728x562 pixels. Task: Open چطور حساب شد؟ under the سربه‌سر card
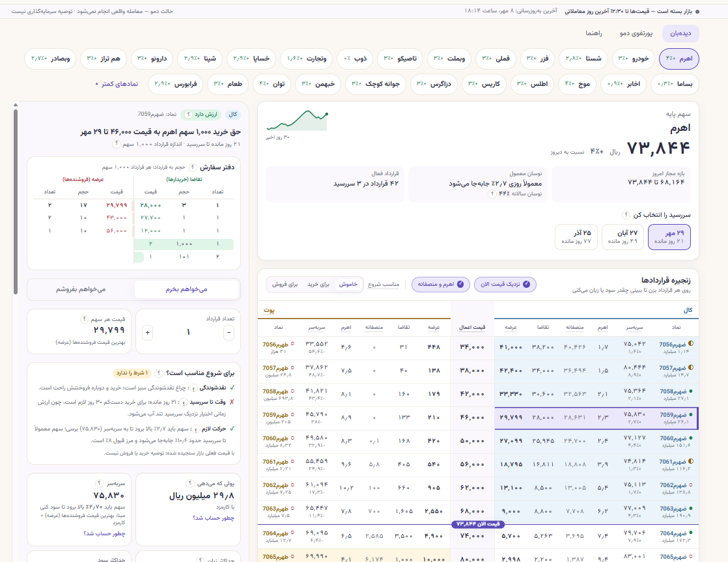pos(104,533)
